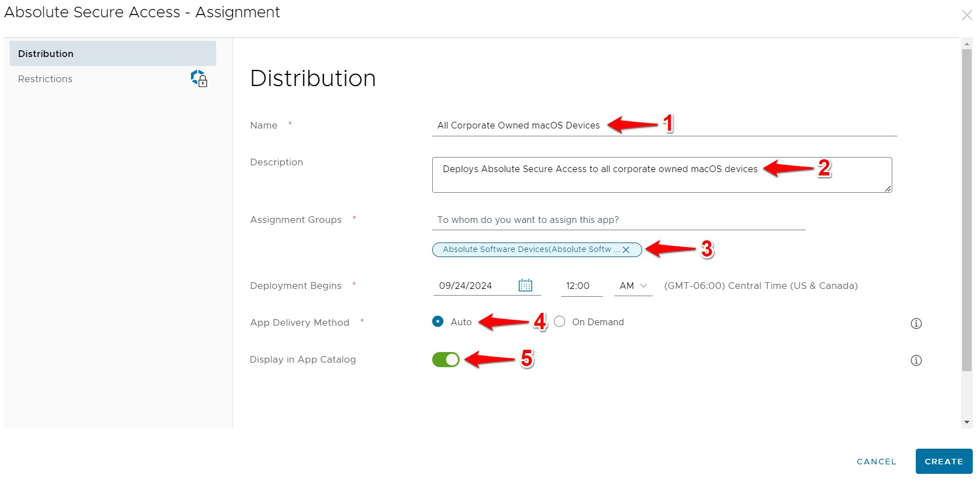Click info icon beside Display in App Catalog
980x480 pixels.
pos(916,360)
